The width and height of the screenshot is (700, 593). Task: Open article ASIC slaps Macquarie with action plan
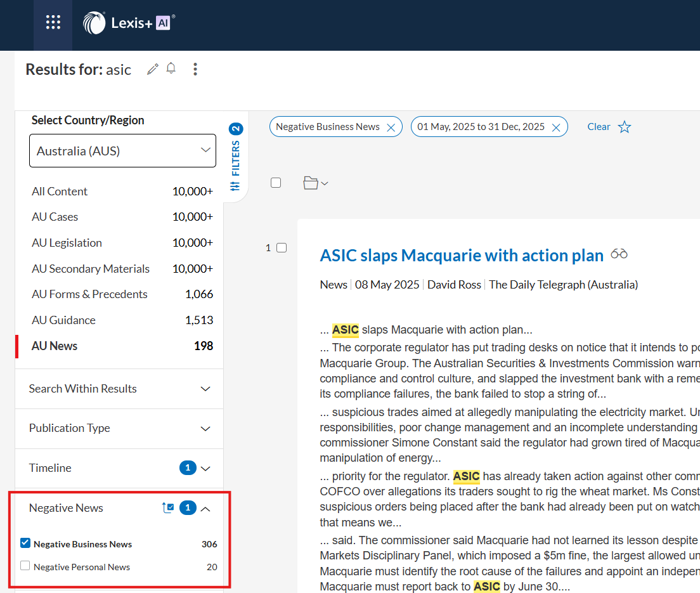[x=462, y=256]
